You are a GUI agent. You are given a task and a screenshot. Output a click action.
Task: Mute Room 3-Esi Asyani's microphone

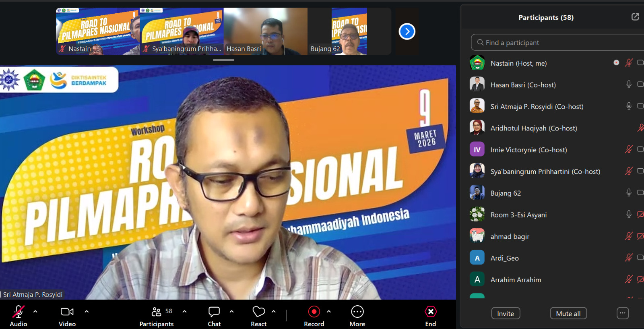(629, 214)
